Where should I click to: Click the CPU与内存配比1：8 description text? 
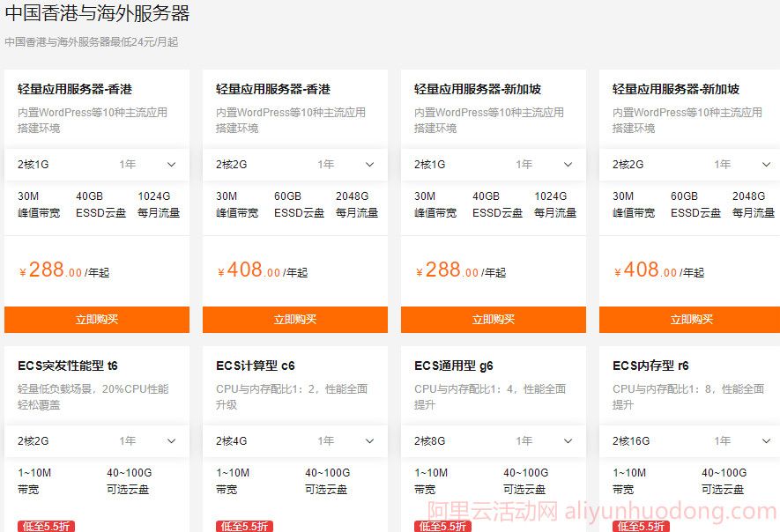point(688,396)
